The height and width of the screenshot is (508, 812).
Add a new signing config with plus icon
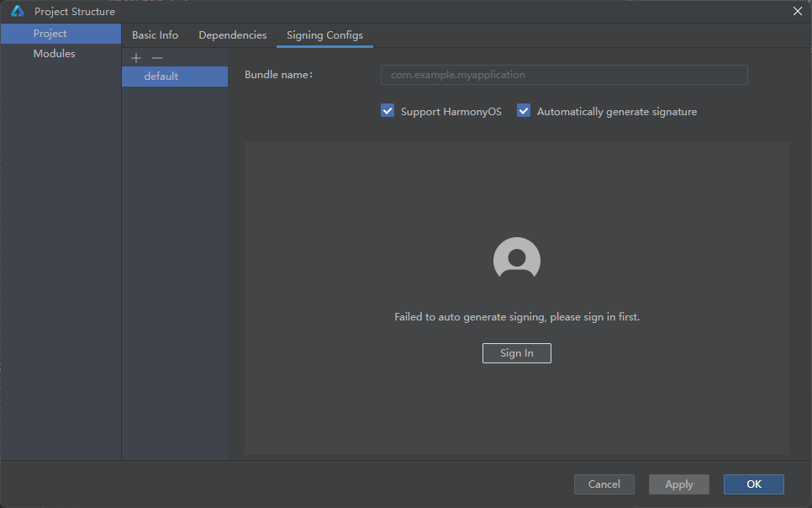pos(136,58)
